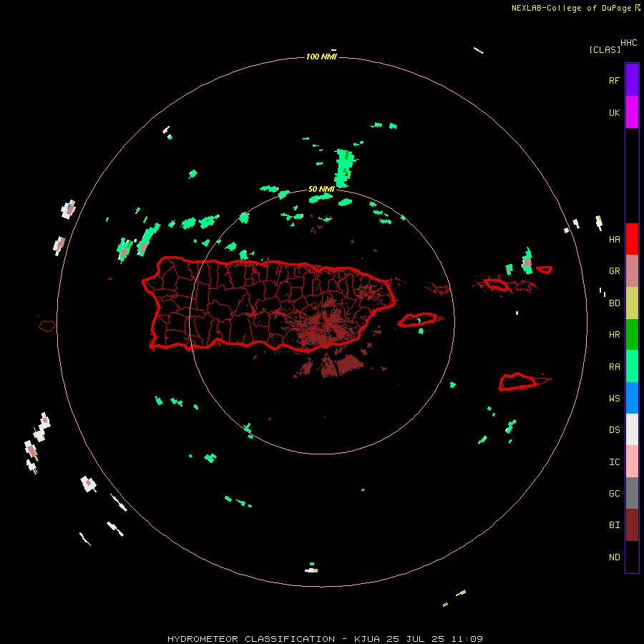Click the small Mona island outline to the west
The width and height of the screenshot is (644, 644).
click(x=47, y=326)
